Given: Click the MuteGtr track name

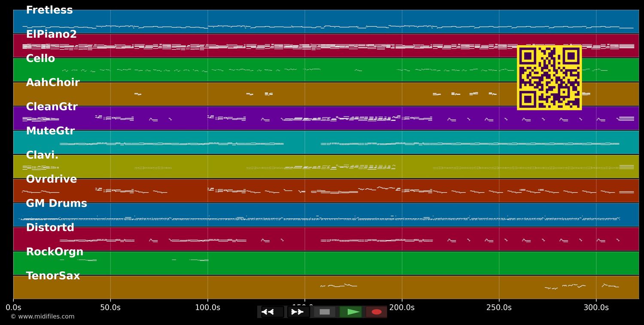Looking at the screenshot, I should (x=50, y=131).
